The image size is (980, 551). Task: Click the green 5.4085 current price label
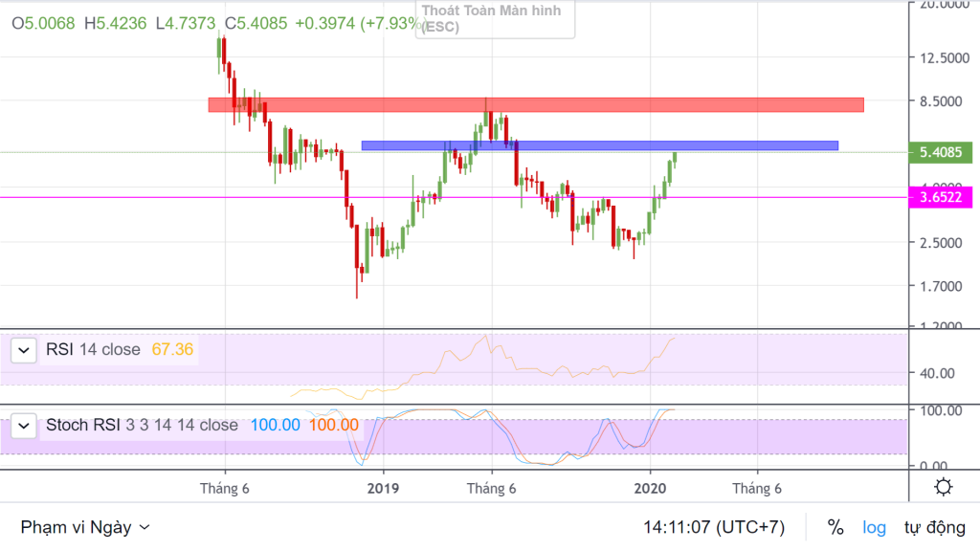(941, 152)
